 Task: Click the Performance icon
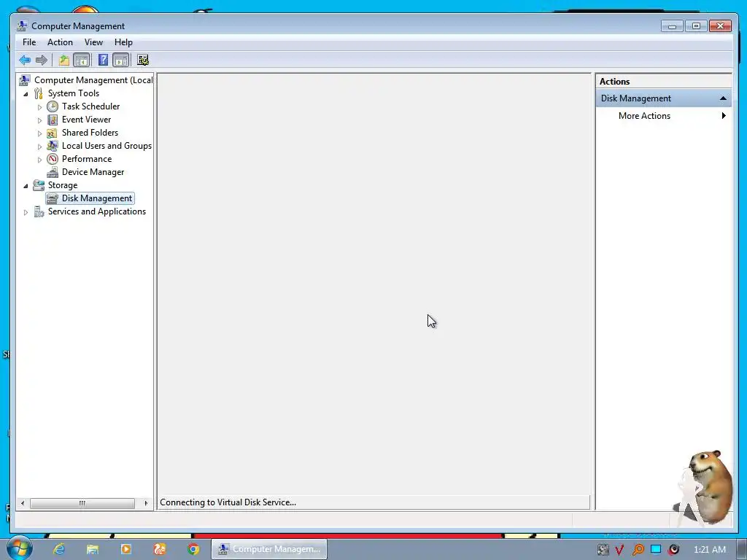click(x=53, y=159)
